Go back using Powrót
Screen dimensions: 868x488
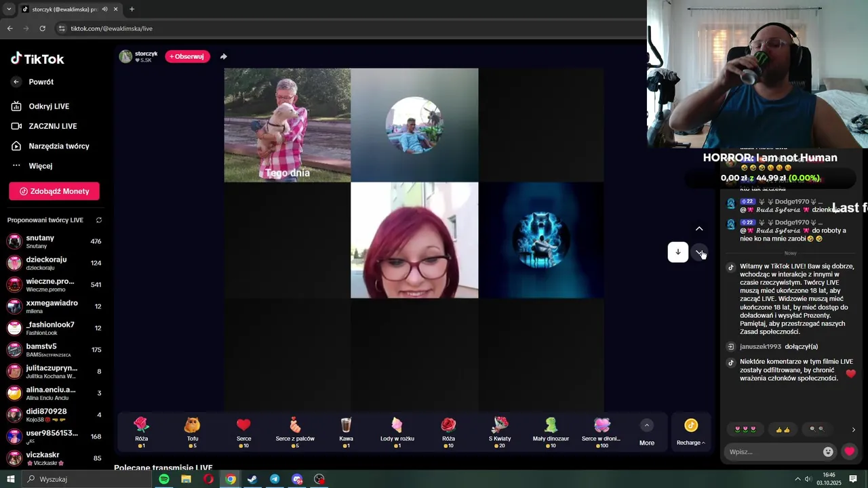[x=33, y=82]
